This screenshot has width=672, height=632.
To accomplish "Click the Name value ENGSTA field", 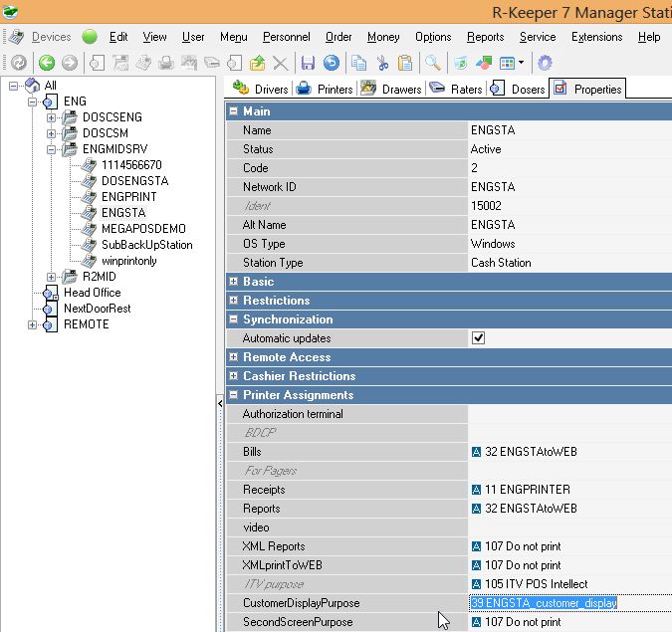I will (570, 129).
